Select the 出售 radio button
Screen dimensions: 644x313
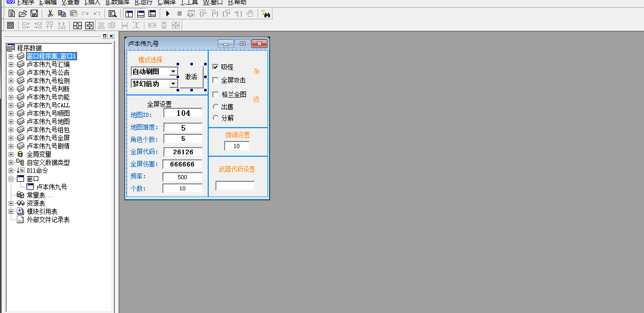(x=215, y=107)
